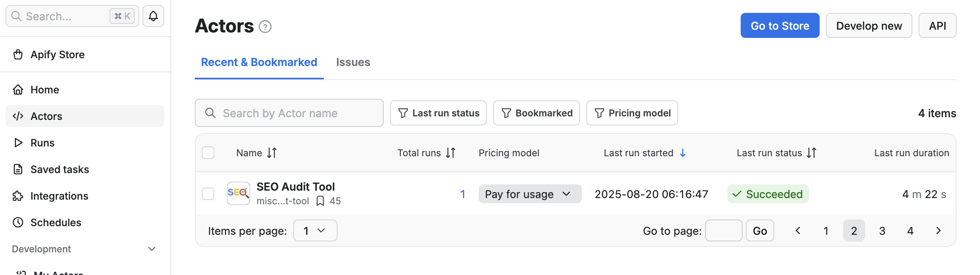The image size is (980, 275).
Task: Sort by Name column arrows icon
Action: coord(272,153)
